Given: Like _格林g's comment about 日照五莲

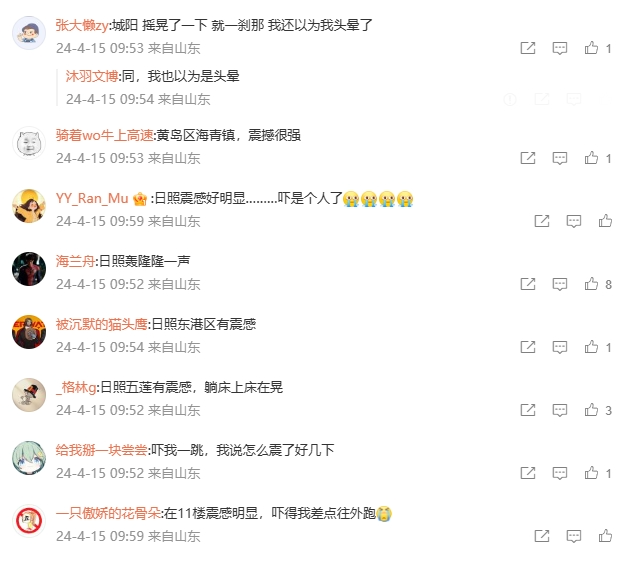Looking at the screenshot, I should pos(591,410).
